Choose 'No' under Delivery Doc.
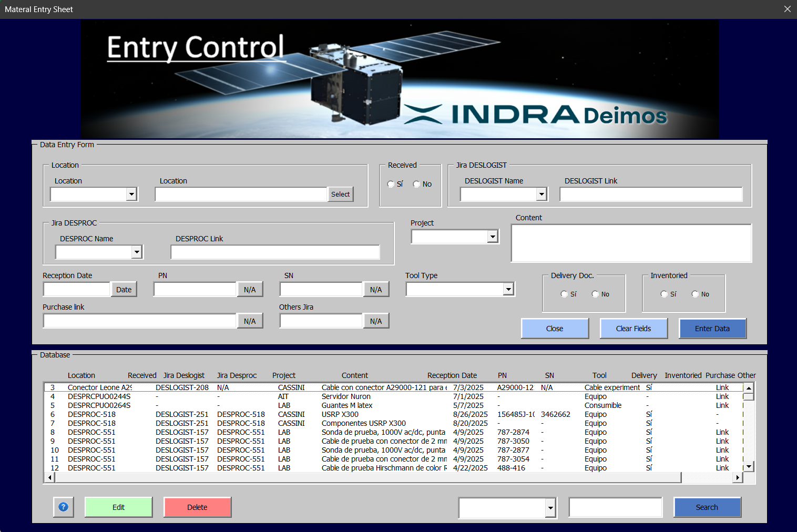797x532 pixels. tap(595, 294)
